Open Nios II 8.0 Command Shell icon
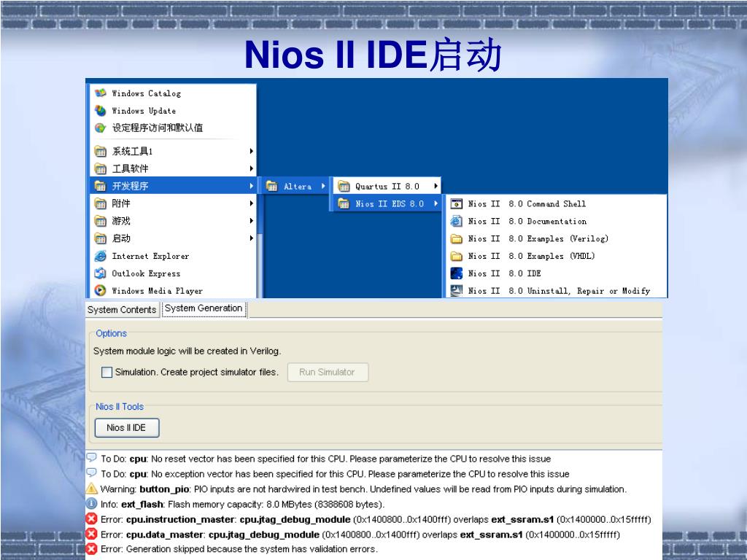747x560 pixels. coord(457,204)
